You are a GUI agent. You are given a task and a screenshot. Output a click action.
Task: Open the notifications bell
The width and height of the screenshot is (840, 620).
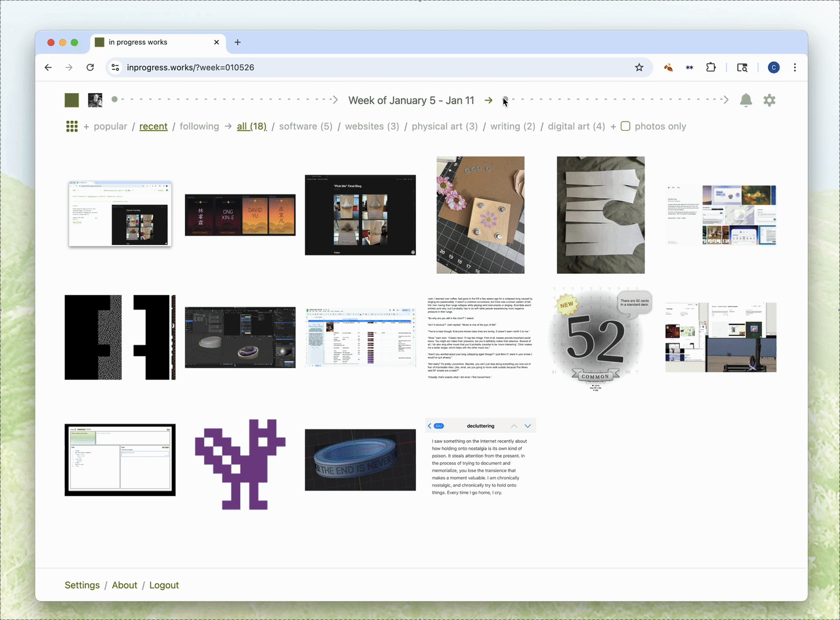pyautogui.click(x=746, y=100)
